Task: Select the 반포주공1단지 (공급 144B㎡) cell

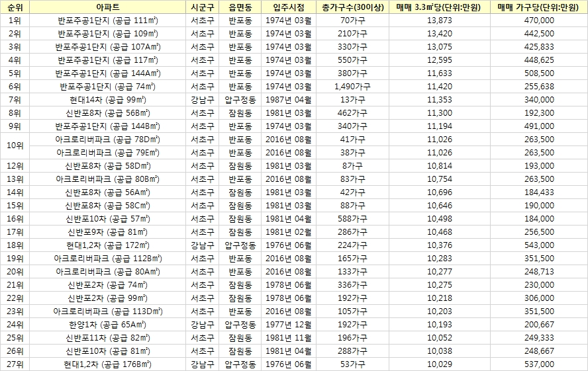Action: 108,126
